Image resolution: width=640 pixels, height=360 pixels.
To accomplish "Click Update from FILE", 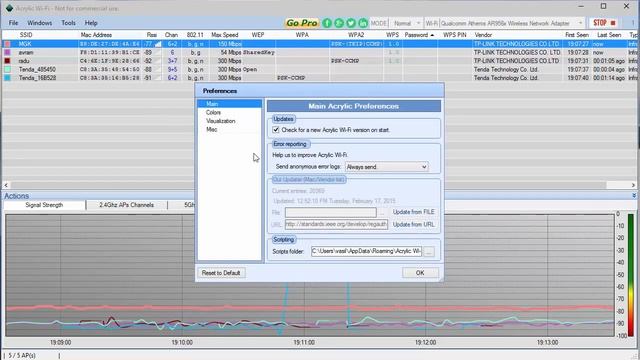I will coord(413,212).
